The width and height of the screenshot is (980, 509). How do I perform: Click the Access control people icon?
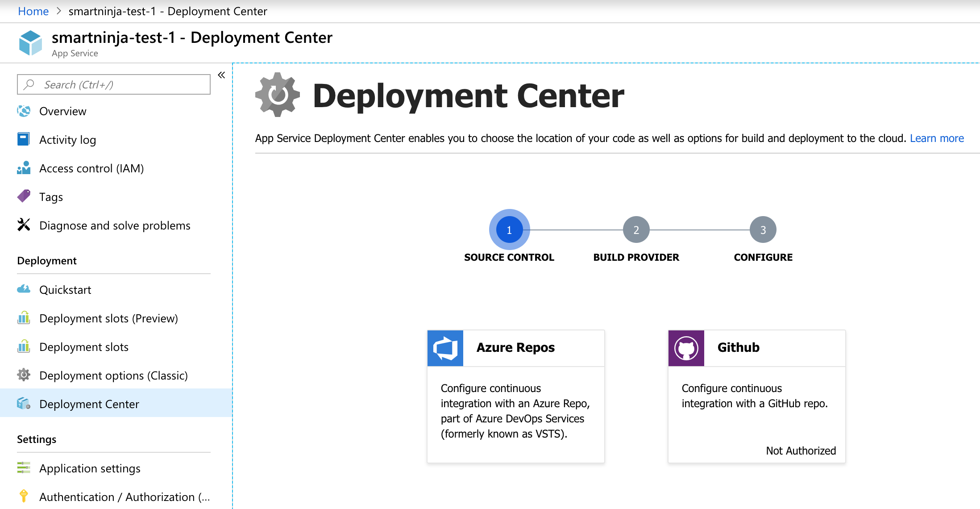tap(24, 168)
